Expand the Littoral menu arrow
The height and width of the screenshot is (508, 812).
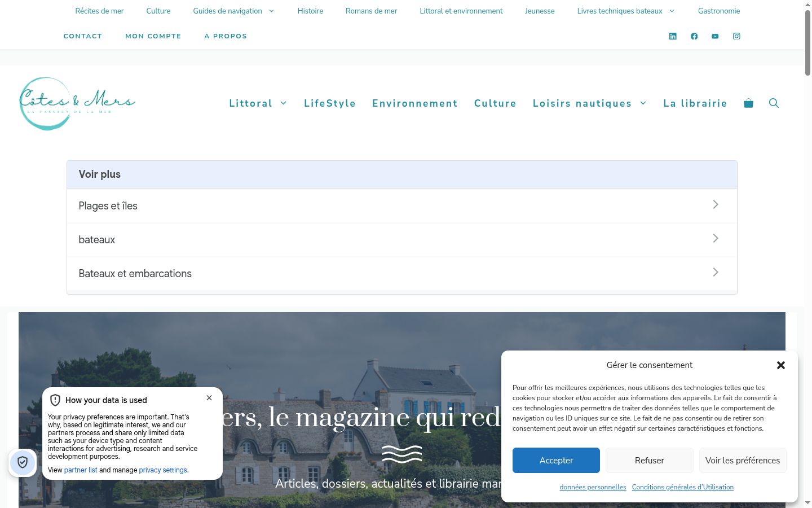pos(284,103)
